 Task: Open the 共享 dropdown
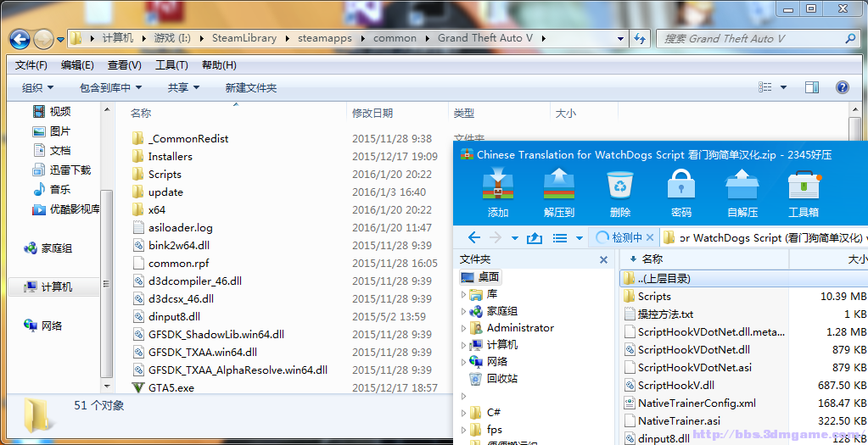tap(183, 87)
